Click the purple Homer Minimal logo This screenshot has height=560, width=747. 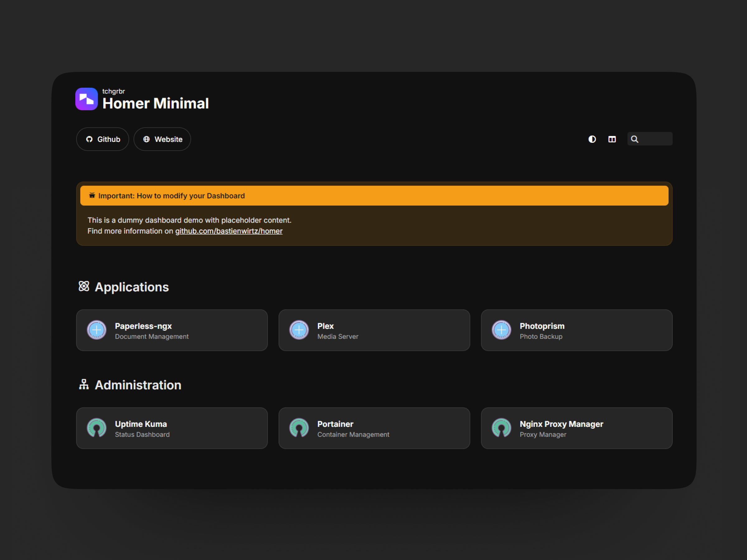87,99
